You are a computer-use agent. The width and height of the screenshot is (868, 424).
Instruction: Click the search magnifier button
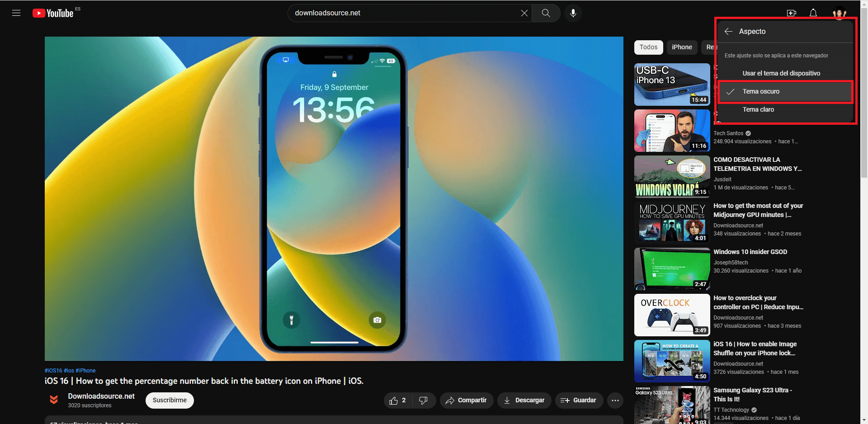tap(546, 13)
